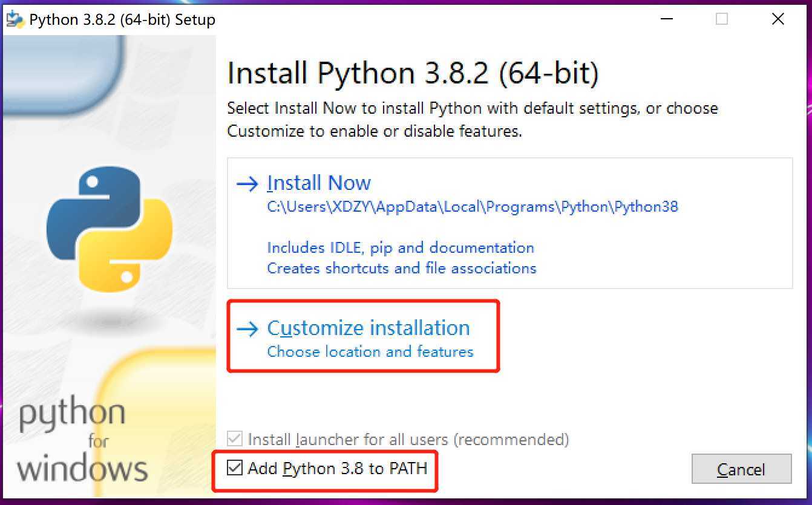Click the install path ending in Python38

tap(473, 207)
